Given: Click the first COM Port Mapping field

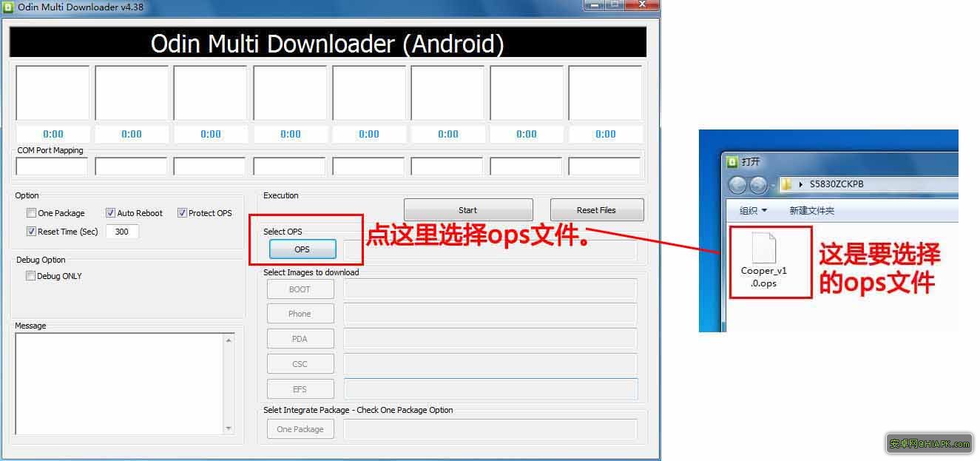Looking at the screenshot, I should pos(52,166).
